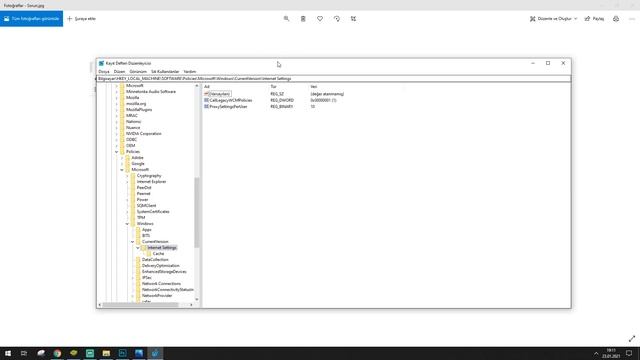This screenshot has width=640, height=360.
Task: Open the Düzenle ve Oluştur dropdown
Action: (x=553, y=19)
